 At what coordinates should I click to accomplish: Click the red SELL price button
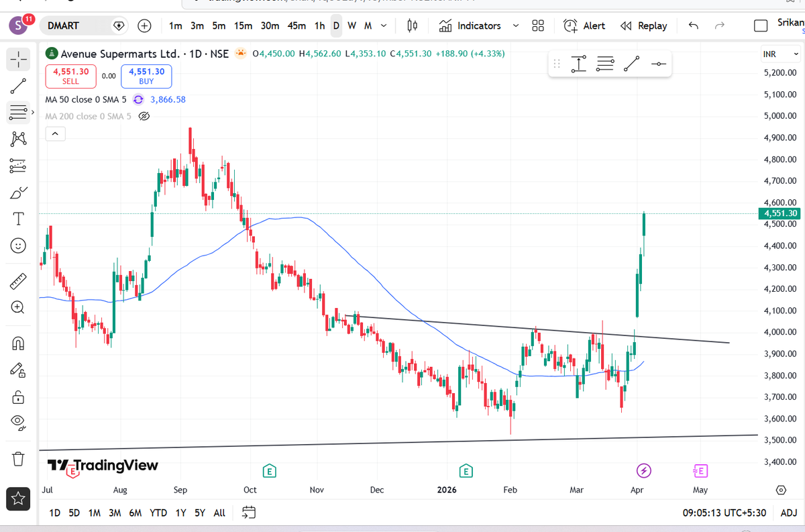70,76
